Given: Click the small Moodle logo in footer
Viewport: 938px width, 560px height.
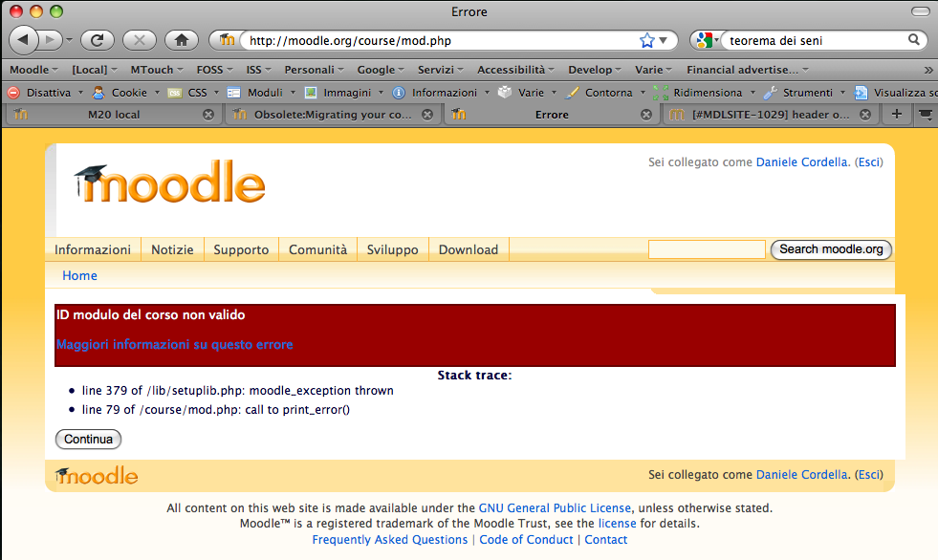Looking at the screenshot, I should click(x=97, y=476).
